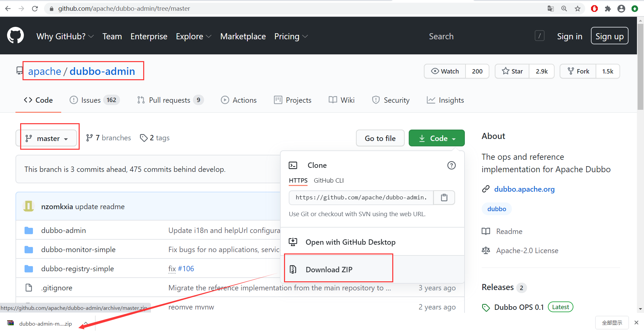Open the dubbo-monitor-simple folder
Screen dimensions: 644x332
(x=78, y=249)
